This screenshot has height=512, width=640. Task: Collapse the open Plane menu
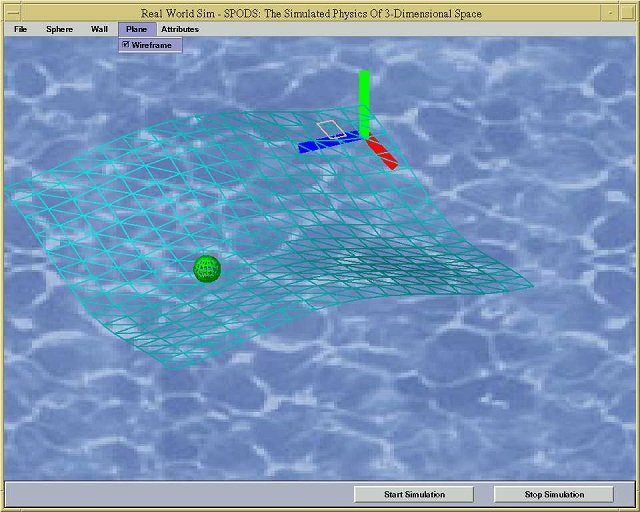136,29
